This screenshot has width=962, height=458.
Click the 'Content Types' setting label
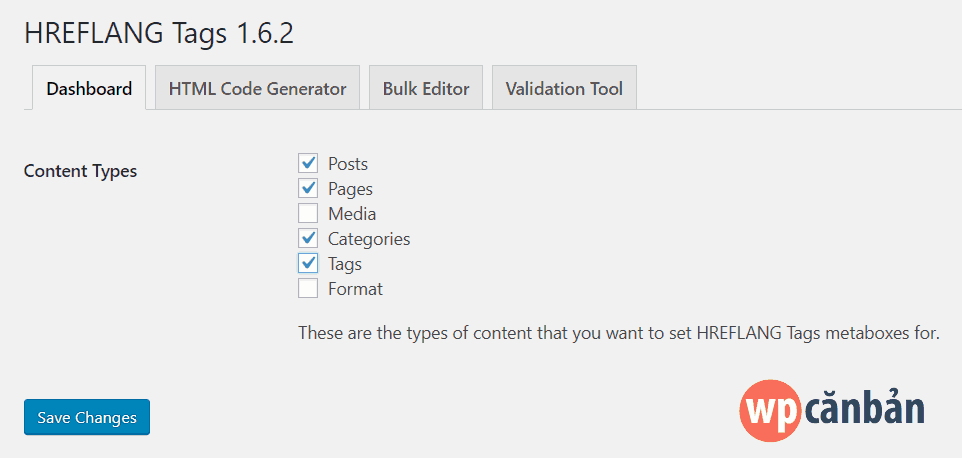pyautogui.click(x=80, y=171)
